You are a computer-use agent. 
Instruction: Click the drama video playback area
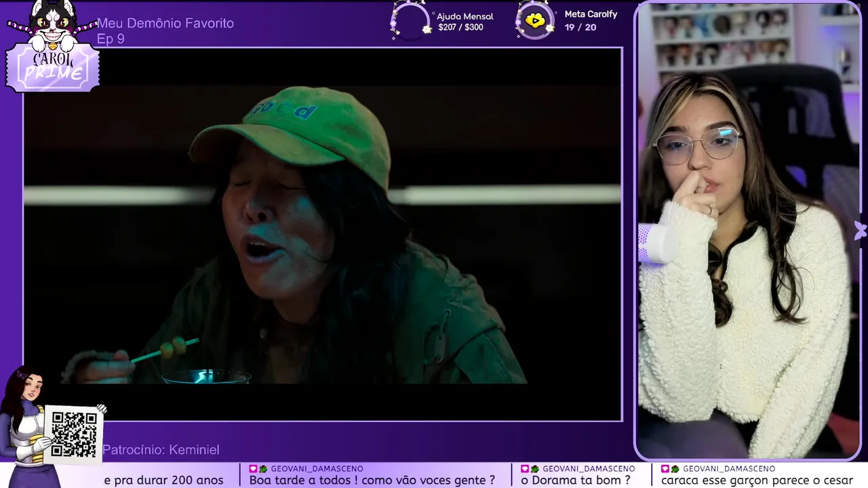tap(323, 235)
